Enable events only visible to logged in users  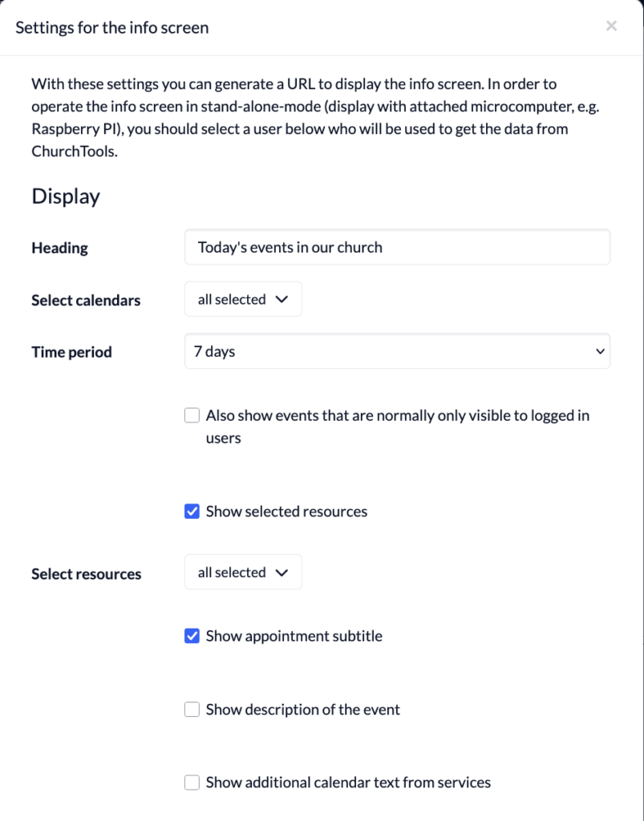(x=192, y=415)
